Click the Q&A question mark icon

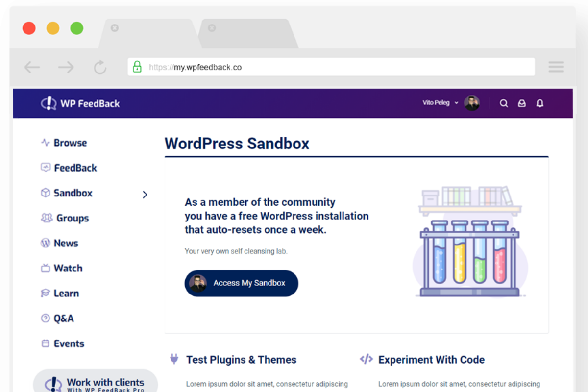[x=46, y=318]
